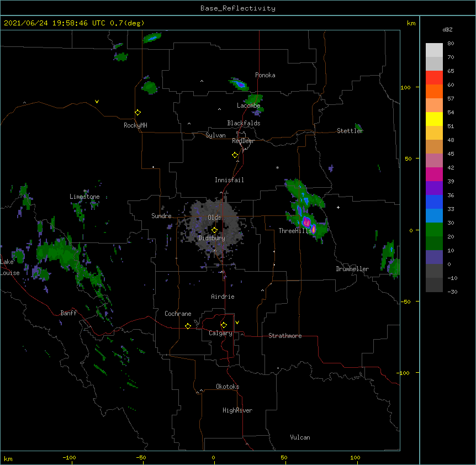This screenshot has width=476, height=465.
Task: Click the Sundre label
Action: [161, 216]
